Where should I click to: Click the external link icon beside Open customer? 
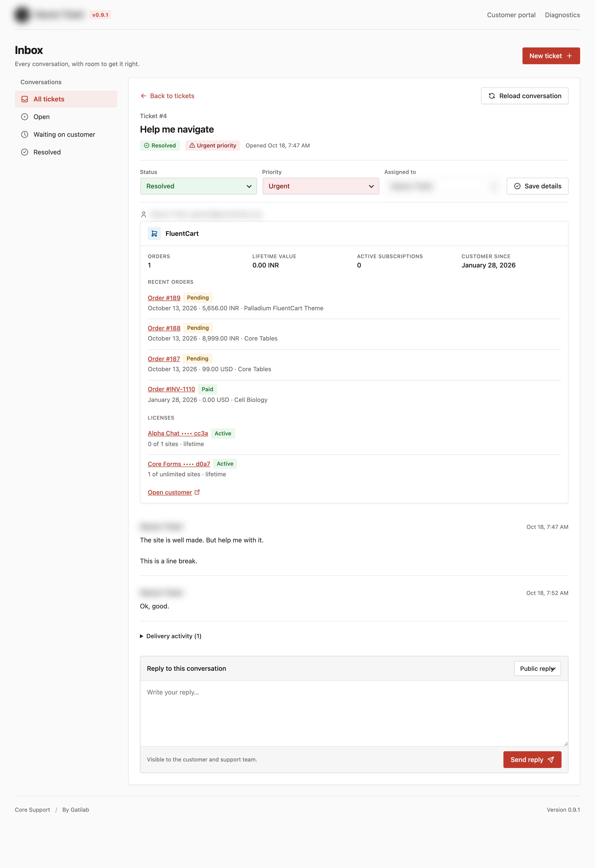pos(198,492)
